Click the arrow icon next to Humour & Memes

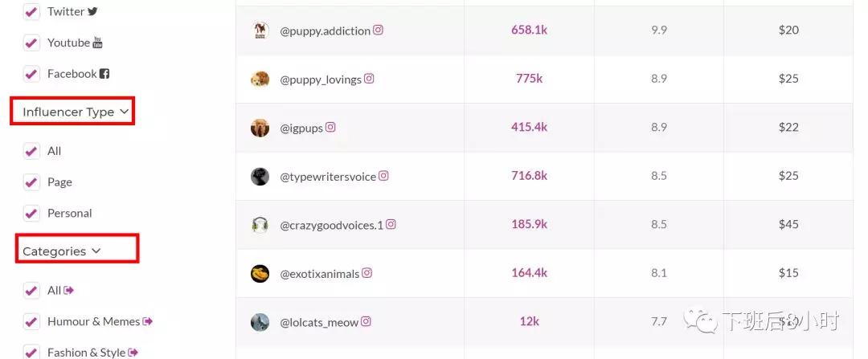(x=147, y=321)
